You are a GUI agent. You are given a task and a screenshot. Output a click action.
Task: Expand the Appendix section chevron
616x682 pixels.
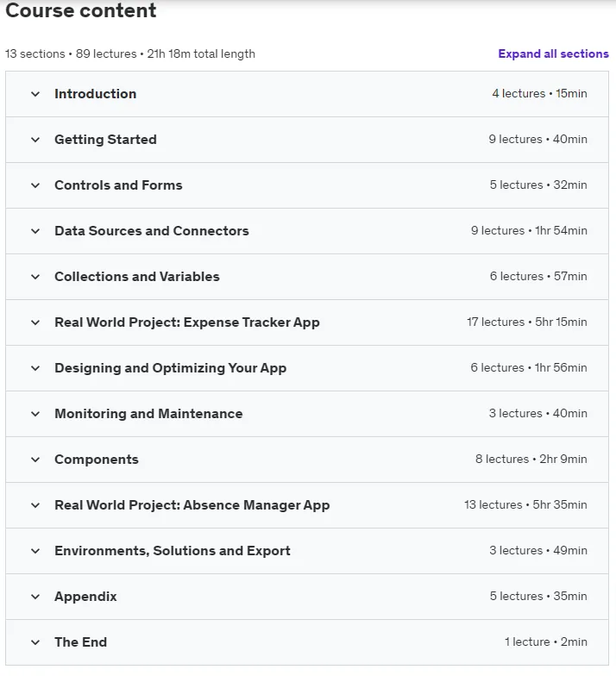tap(35, 597)
